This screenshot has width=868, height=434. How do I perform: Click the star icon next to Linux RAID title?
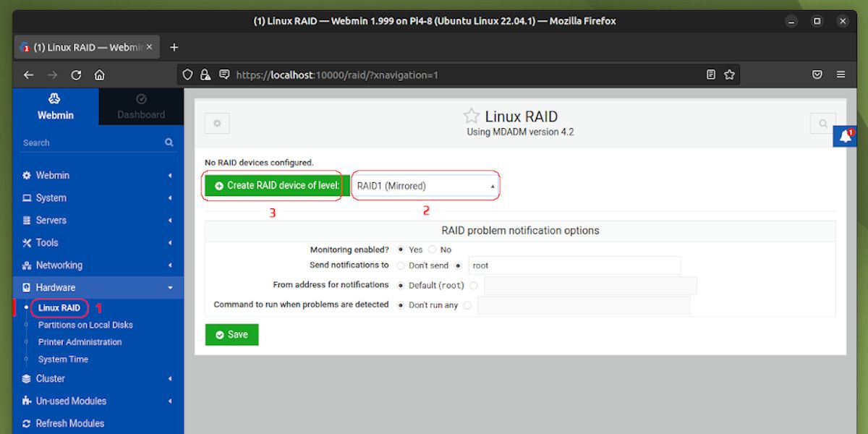471,115
